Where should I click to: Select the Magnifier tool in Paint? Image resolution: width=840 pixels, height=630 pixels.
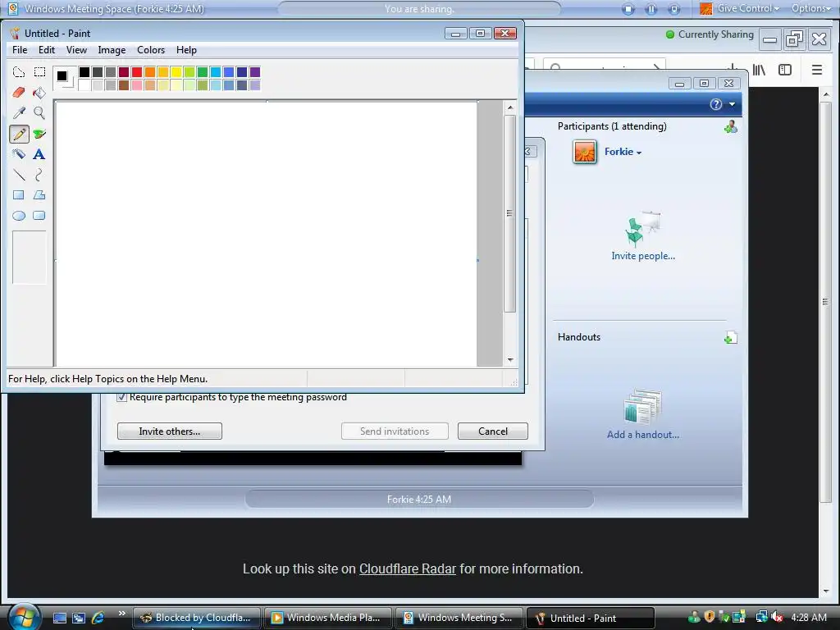39,113
